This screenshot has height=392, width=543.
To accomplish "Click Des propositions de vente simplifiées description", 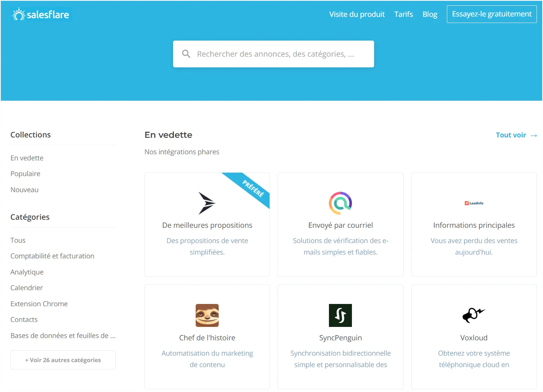I will tap(207, 246).
